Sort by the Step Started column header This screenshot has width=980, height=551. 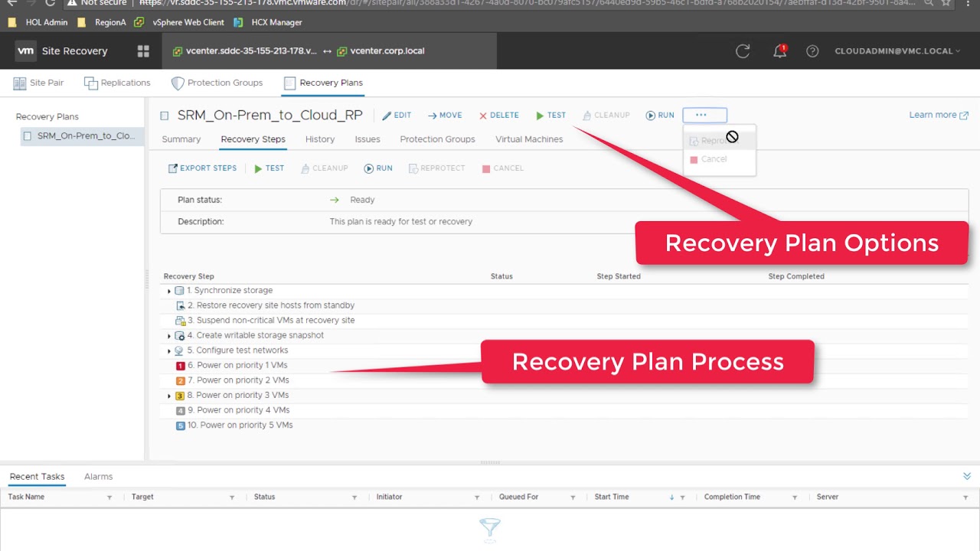(619, 276)
